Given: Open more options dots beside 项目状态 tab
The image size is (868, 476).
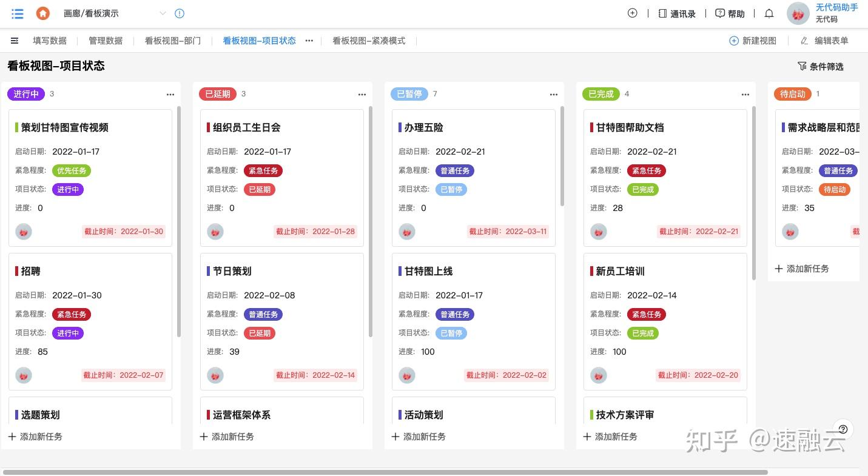Looking at the screenshot, I should [309, 41].
